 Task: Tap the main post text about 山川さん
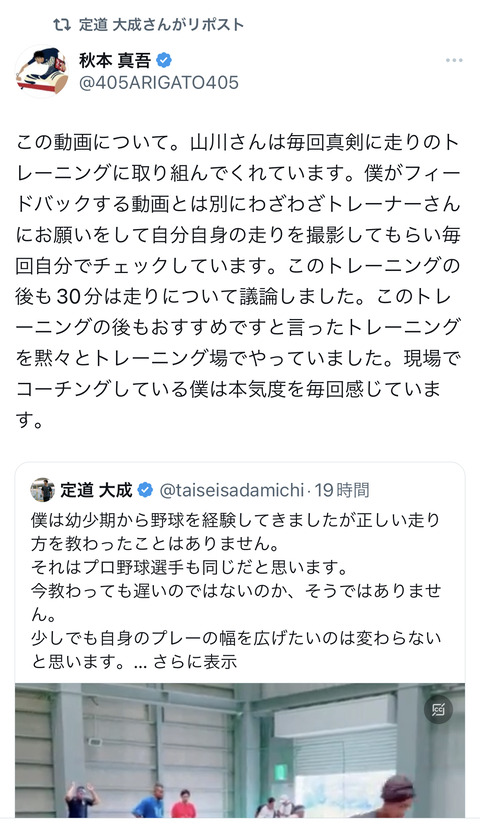pyautogui.click(x=238, y=281)
